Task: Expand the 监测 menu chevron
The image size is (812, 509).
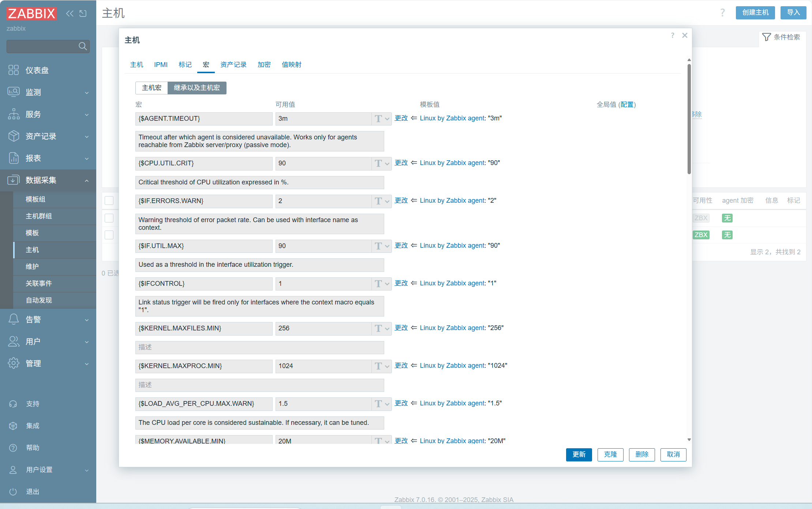Action: click(87, 93)
